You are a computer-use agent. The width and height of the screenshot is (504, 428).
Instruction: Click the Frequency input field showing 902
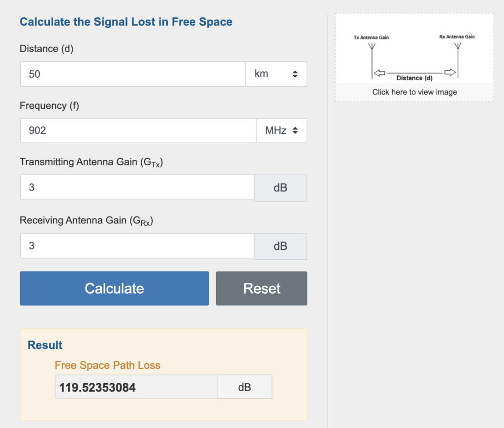click(x=138, y=131)
